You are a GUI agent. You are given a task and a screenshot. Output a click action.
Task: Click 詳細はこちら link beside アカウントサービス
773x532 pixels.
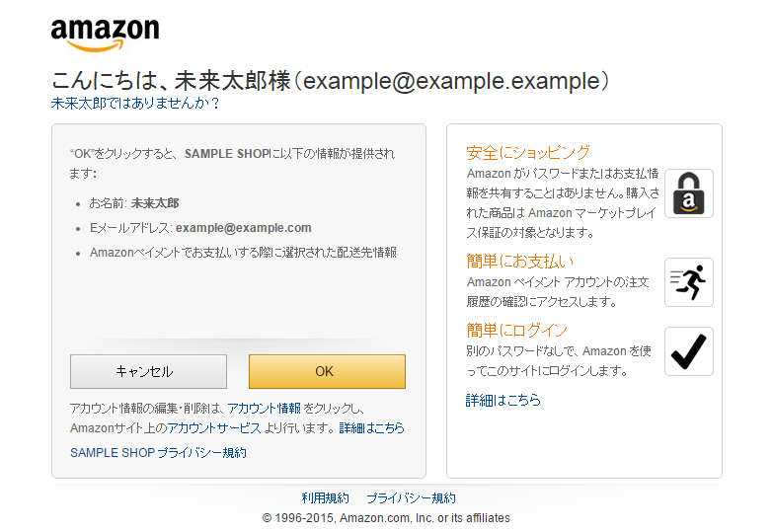[371, 428]
